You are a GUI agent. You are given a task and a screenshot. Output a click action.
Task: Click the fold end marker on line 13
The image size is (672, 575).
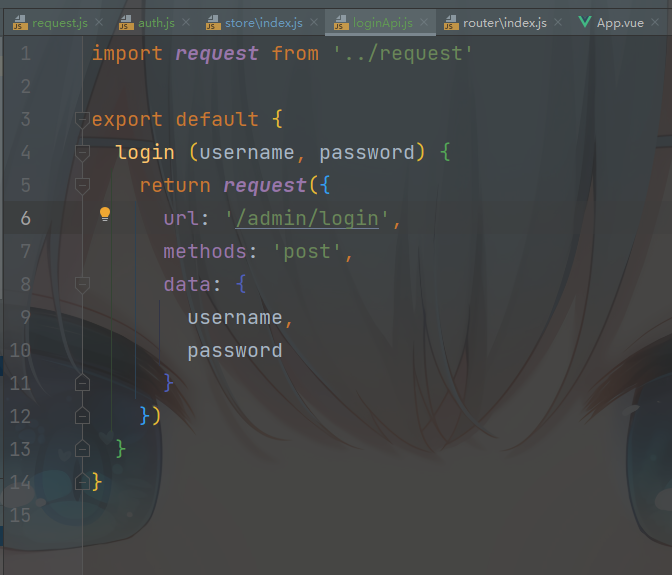pos(82,449)
